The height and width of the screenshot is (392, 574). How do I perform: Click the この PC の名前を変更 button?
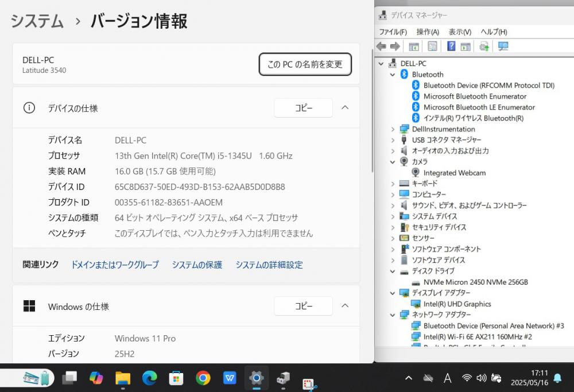coord(305,64)
